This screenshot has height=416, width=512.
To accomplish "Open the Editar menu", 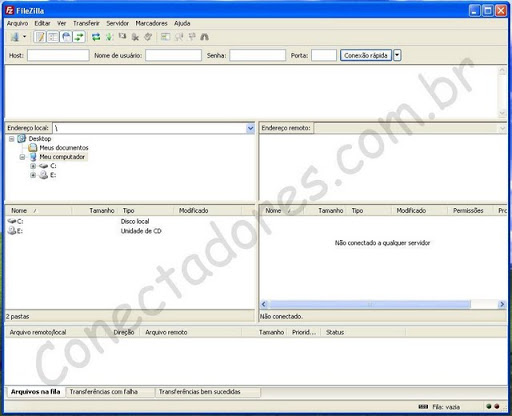I will (42, 23).
